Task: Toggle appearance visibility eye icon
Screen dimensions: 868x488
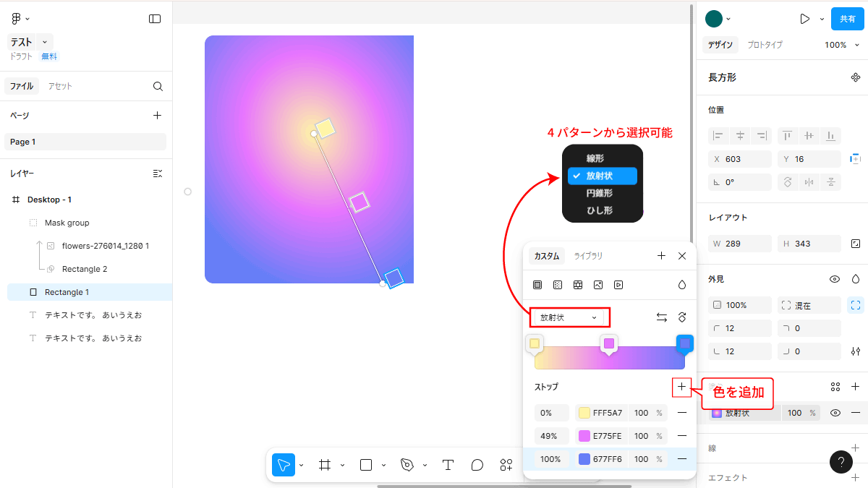Action: coord(835,279)
